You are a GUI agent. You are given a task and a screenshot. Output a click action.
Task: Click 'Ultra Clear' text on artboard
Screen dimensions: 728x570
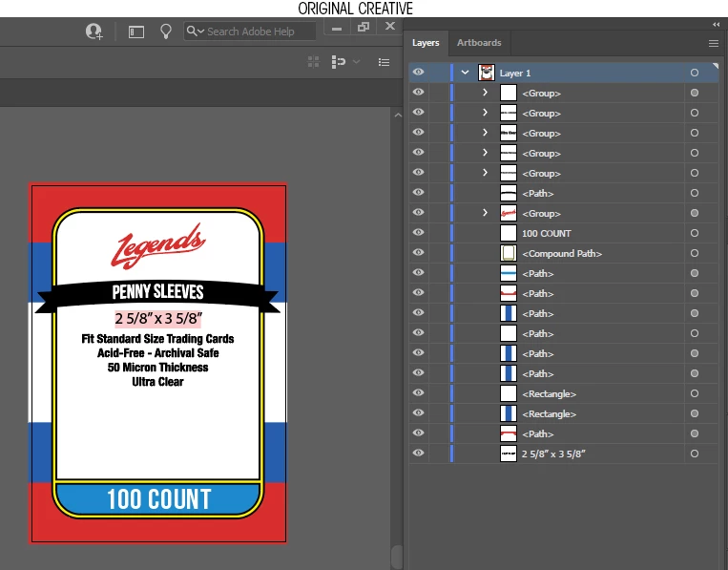(157, 382)
